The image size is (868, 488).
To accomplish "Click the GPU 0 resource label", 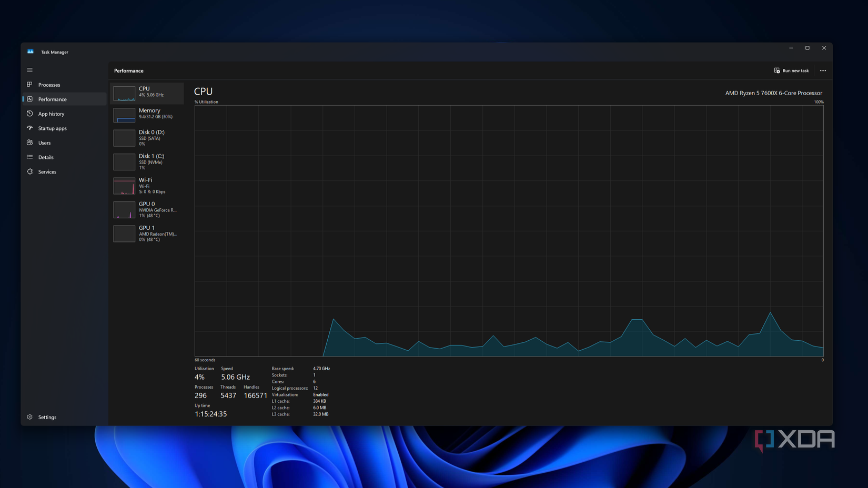I will pos(147,204).
